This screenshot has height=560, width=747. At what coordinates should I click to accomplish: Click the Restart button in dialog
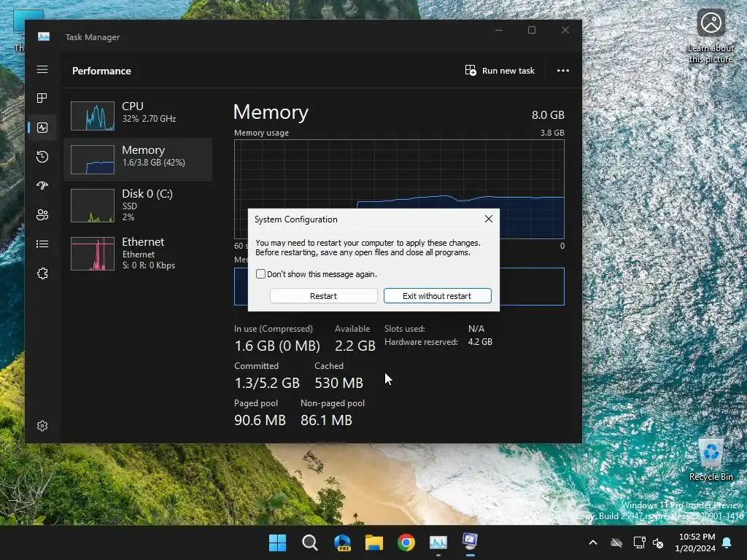click(x=323, y=296)
